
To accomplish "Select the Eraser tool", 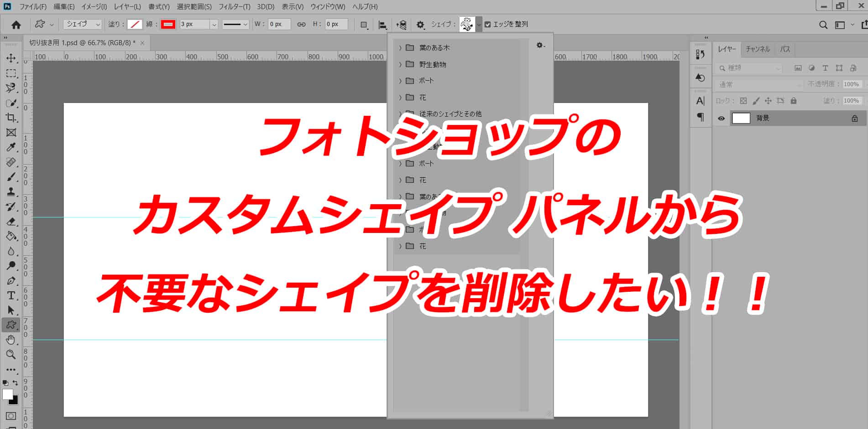I will coord(11,222).
